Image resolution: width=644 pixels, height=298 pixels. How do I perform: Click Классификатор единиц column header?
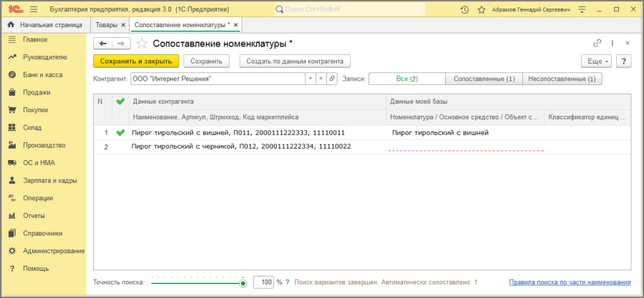pyautogui.click(x=587, y=116)
